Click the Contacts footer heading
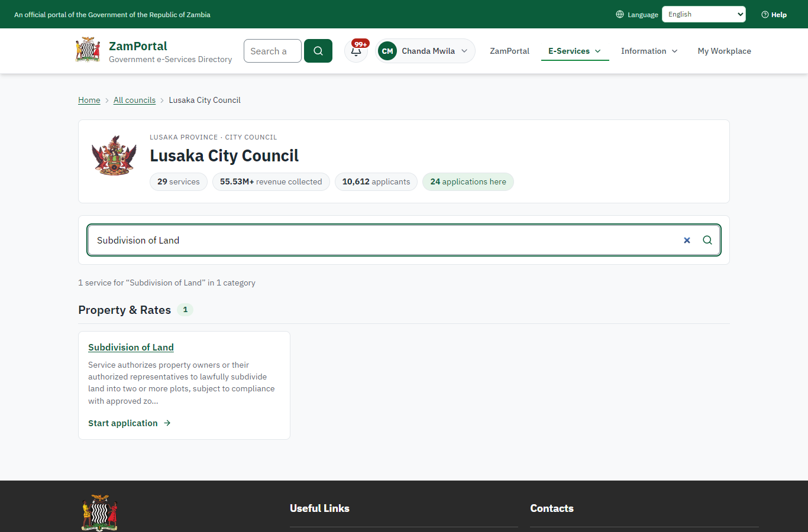 (x=552, y=508)
